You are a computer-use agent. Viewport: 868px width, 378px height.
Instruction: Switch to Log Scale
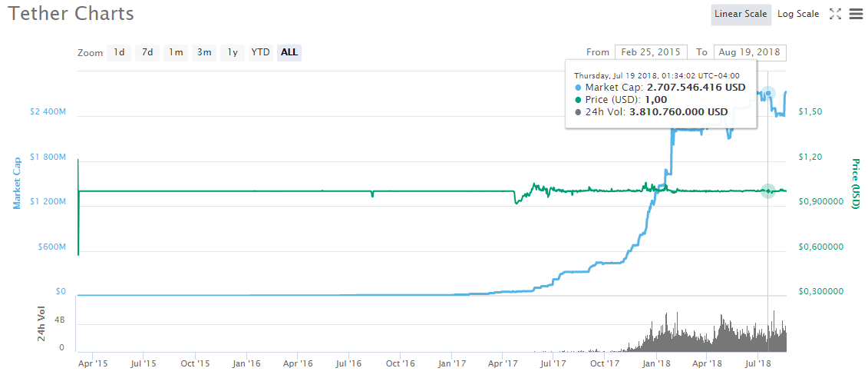coord(798,14)
